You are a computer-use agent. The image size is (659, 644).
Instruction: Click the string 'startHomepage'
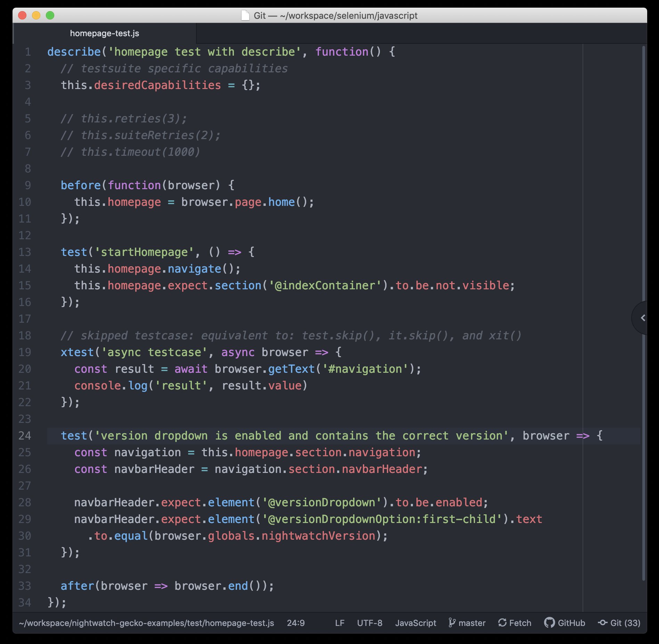144,252
